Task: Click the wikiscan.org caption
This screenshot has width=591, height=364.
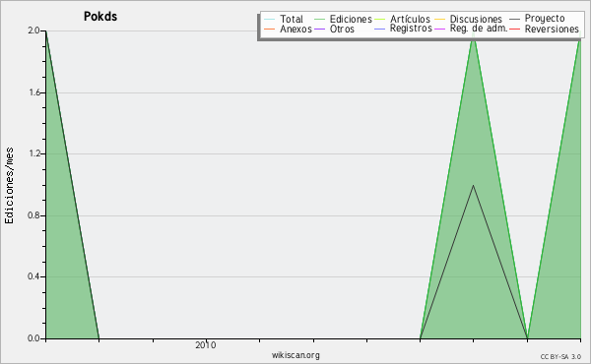Action: 295,355
